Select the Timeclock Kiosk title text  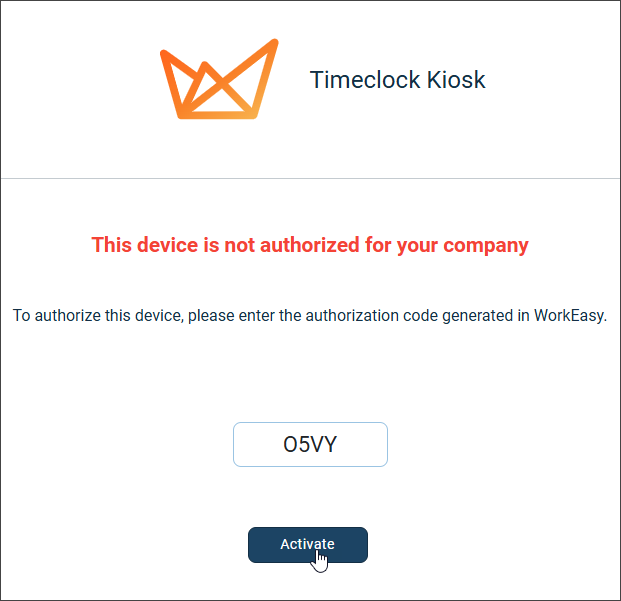coord(397,80)
